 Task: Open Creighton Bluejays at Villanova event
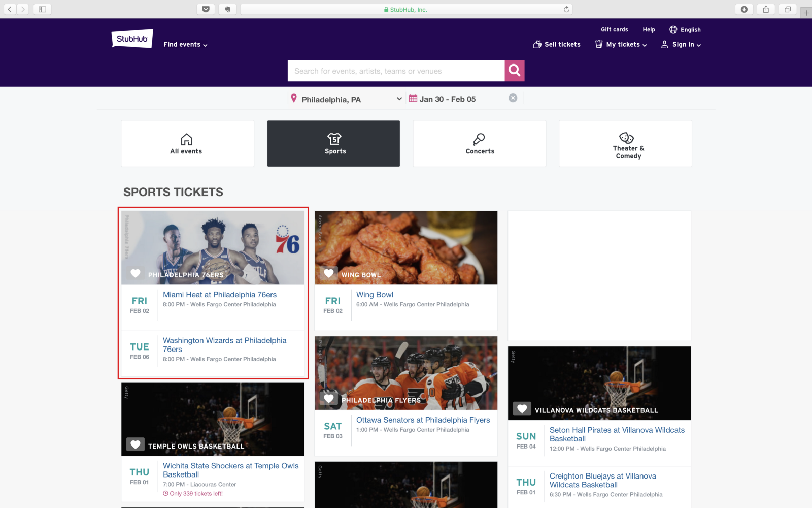tap(603, 481)
